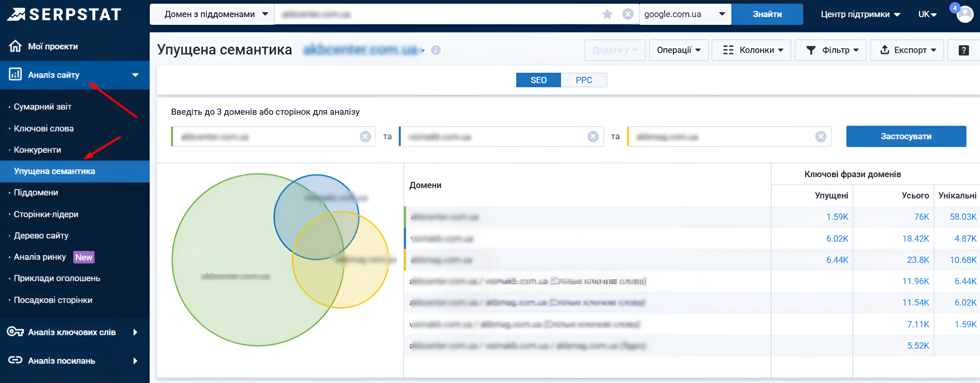Open Сторінки-лідери in sidebar
The width and height of the screenshot is (980, 383).
(x=46, y=214)
